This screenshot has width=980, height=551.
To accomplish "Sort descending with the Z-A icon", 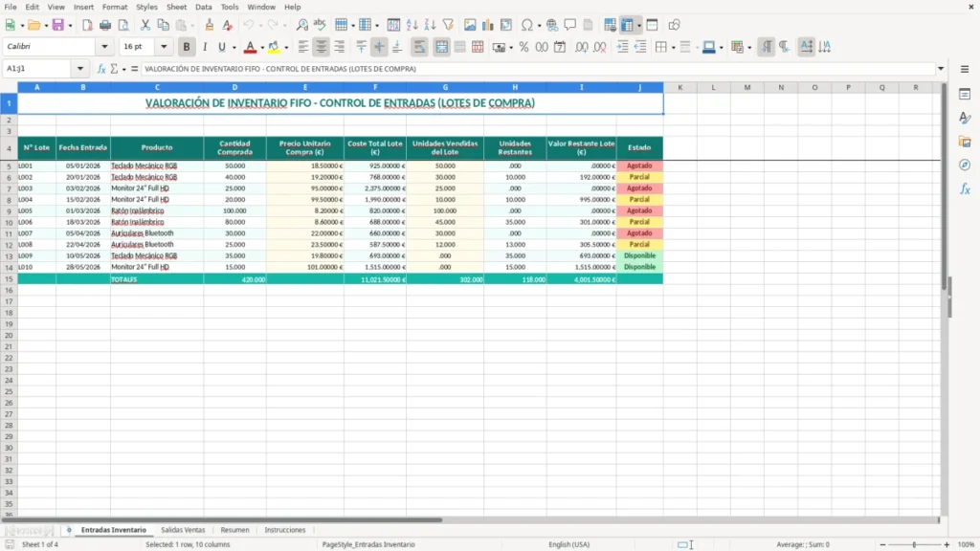I will point(430,25).
